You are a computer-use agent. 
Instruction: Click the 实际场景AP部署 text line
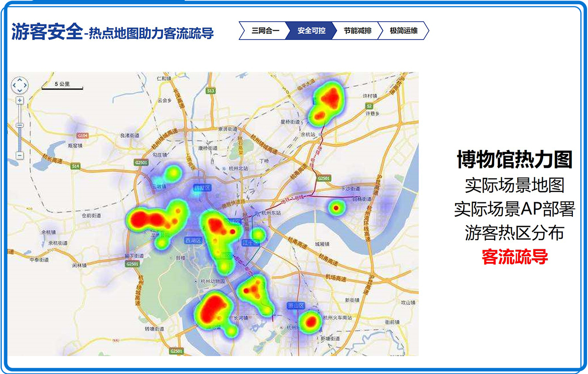tap(514, 209)
